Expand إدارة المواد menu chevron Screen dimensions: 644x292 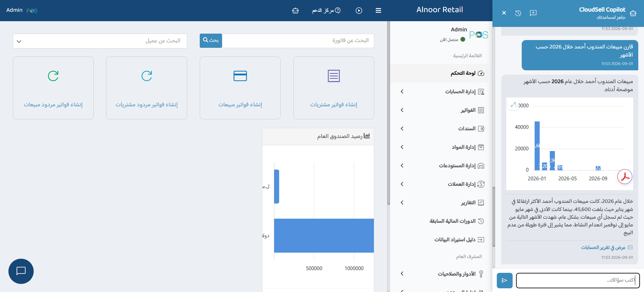402,147
